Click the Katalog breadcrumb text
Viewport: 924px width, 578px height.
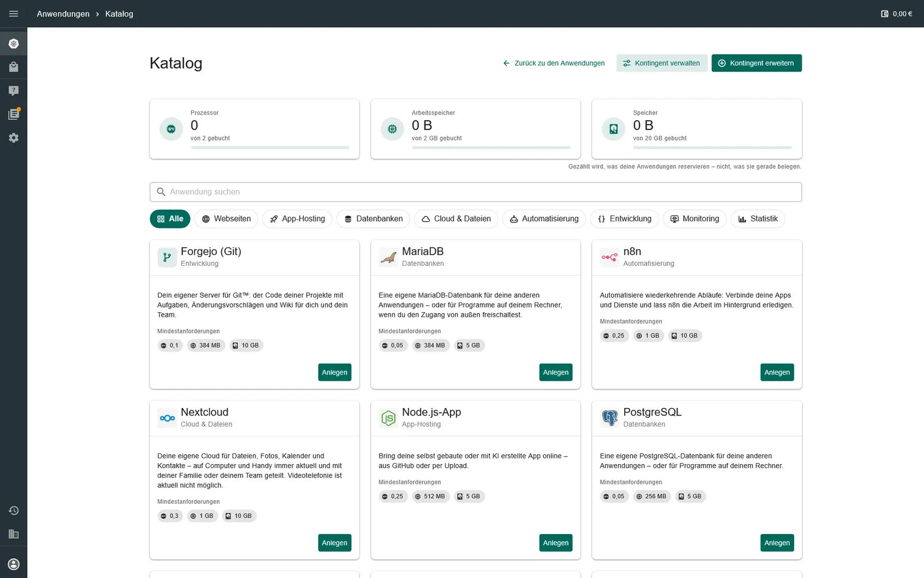[119, 14]
